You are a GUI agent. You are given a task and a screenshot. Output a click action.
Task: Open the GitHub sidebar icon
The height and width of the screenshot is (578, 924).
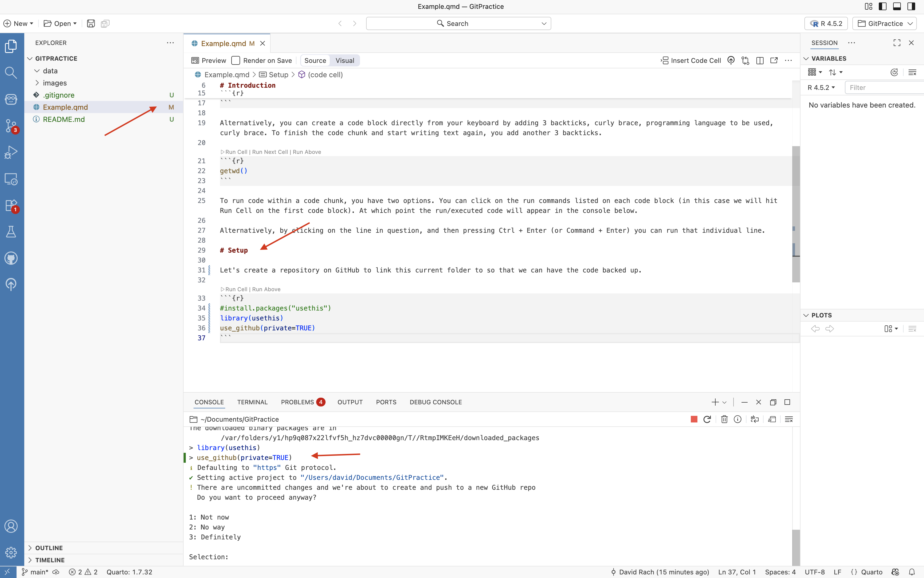tap(11, 258)
